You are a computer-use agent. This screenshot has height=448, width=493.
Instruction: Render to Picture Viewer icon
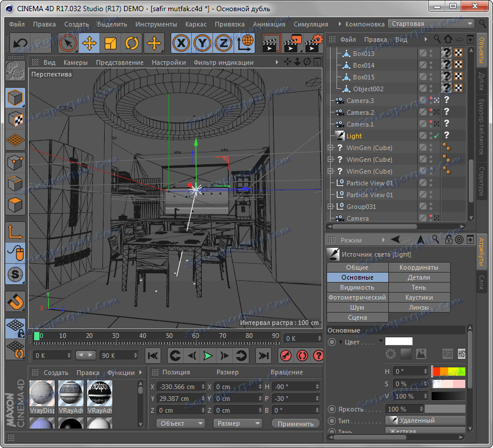click(292, 43)
